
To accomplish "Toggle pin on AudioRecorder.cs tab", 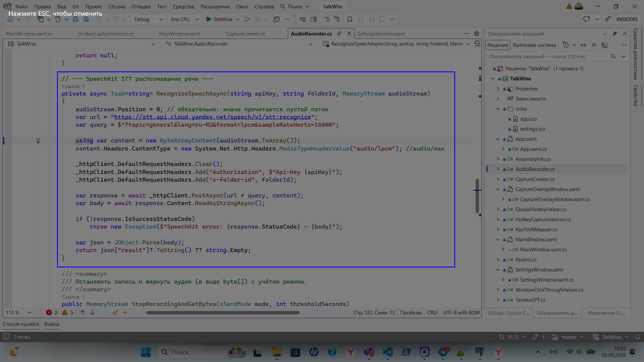I will coord(339,34).
